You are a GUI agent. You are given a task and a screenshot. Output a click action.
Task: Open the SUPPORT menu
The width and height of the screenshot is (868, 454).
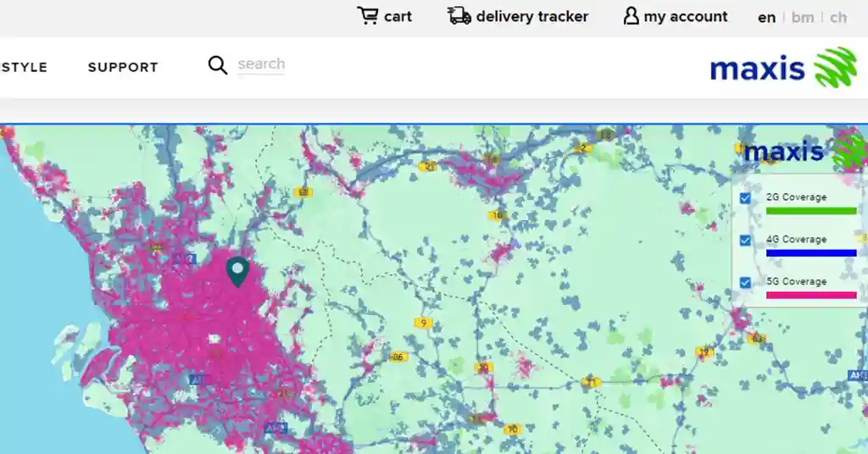point(123,68)
